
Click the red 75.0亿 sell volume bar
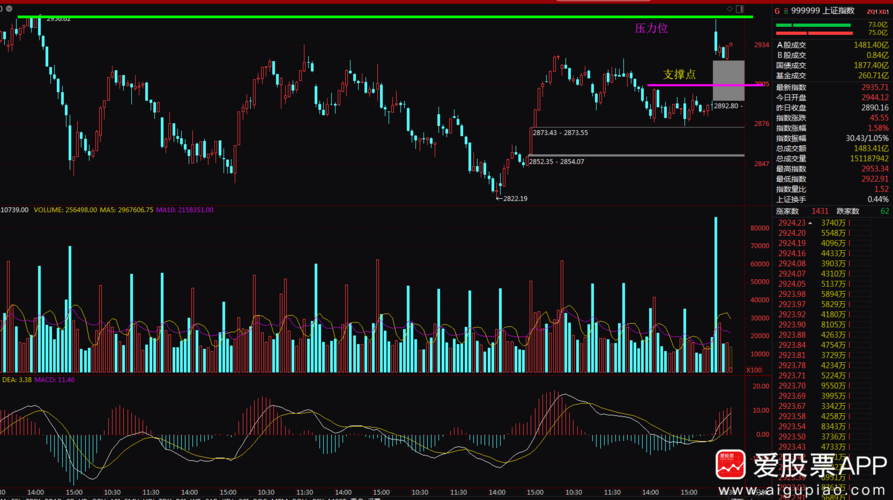820,33
